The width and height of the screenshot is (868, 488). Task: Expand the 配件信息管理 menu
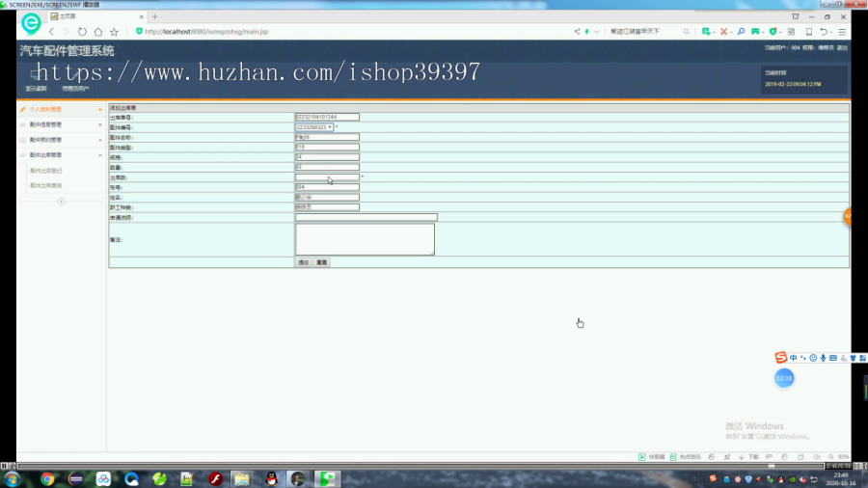[61, 125]
